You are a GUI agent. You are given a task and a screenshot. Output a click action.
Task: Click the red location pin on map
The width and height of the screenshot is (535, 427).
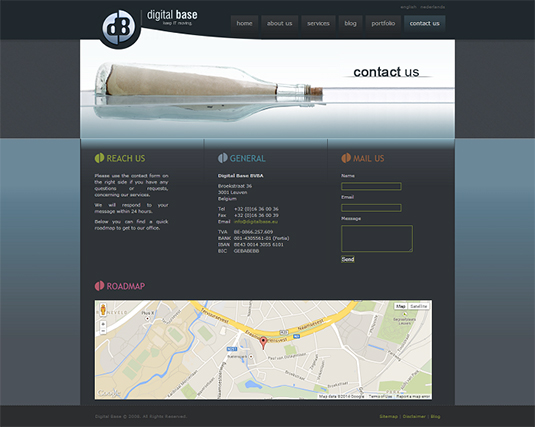(x=263, y=343)
